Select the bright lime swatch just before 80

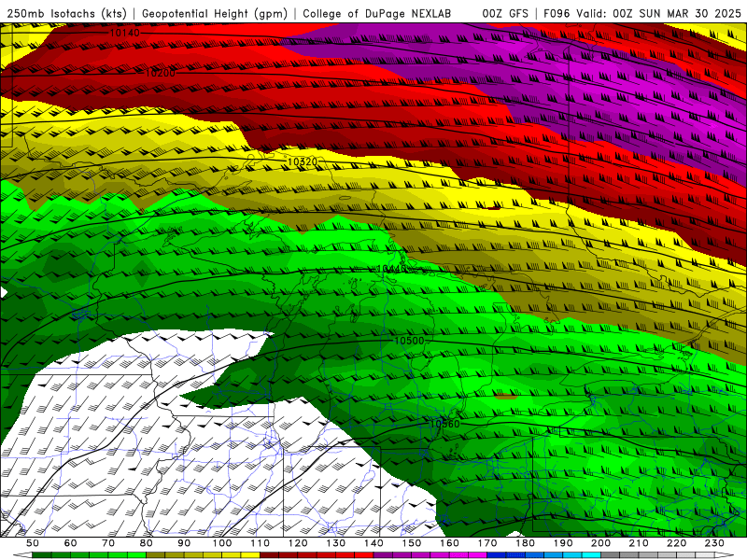pos(136,555)
